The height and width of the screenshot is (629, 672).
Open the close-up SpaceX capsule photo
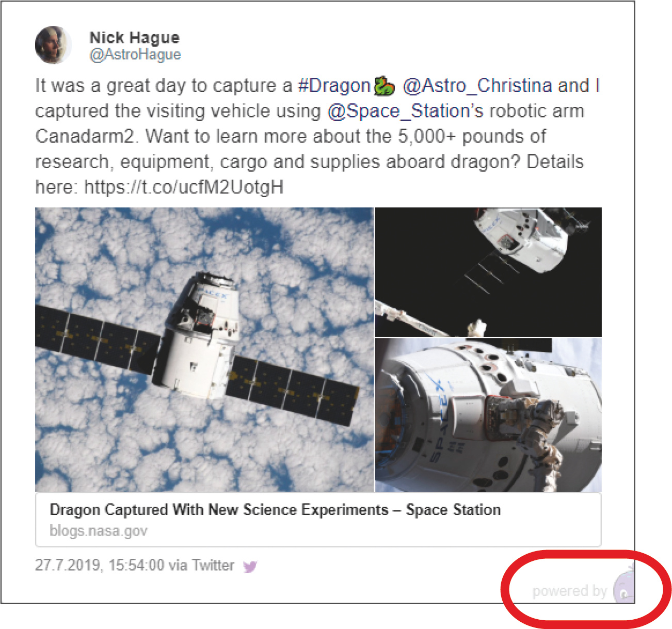(488, 415)
